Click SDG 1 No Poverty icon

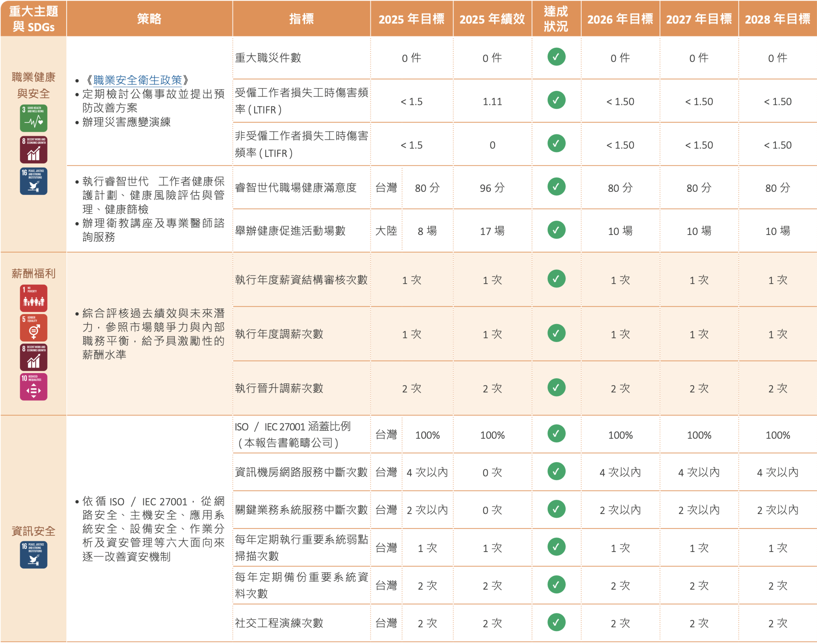33,298
